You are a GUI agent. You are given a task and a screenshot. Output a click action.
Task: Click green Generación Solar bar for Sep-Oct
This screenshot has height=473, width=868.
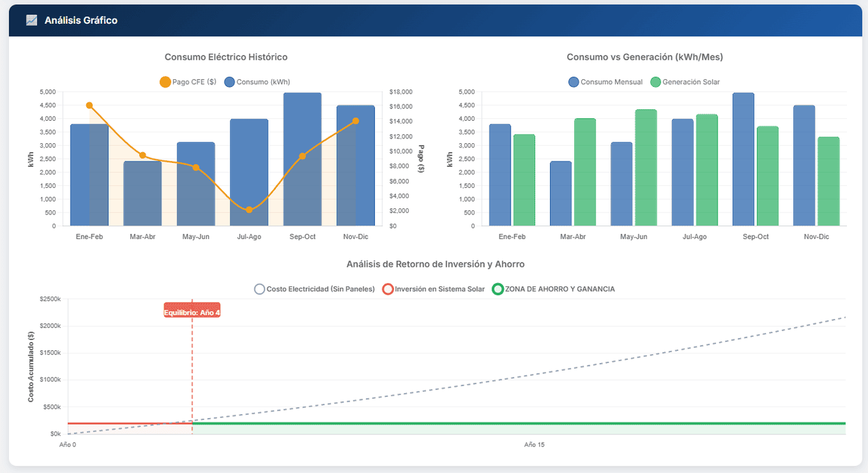(768, 176)
